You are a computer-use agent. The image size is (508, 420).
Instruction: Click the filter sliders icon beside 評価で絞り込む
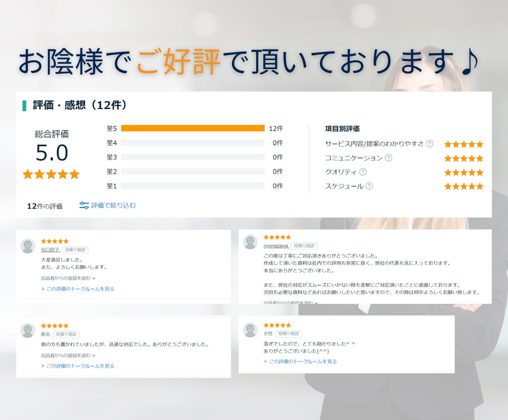coord(84,205)
